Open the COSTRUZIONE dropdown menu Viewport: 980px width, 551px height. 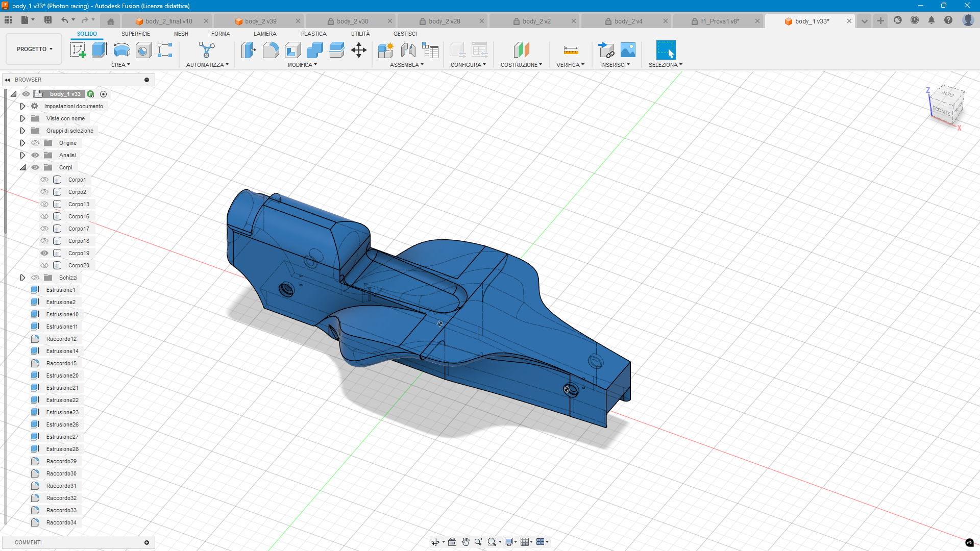click(521, 65)
